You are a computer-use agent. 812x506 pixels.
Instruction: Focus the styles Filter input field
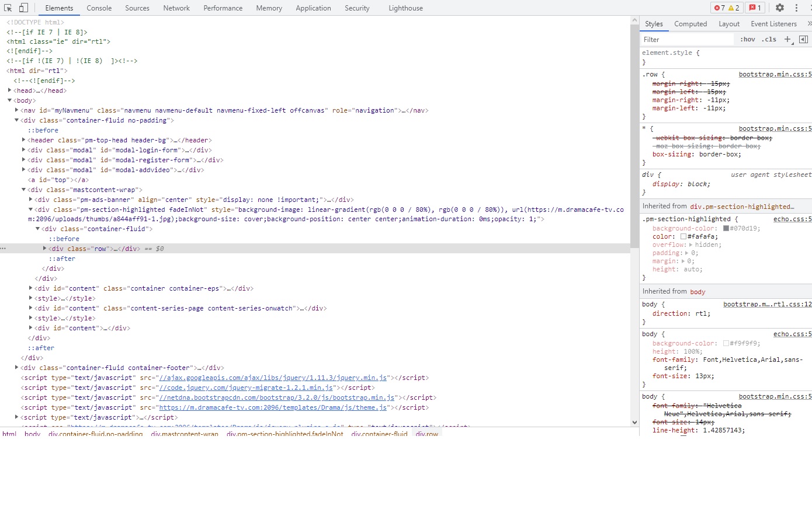[x=687, y=39]
